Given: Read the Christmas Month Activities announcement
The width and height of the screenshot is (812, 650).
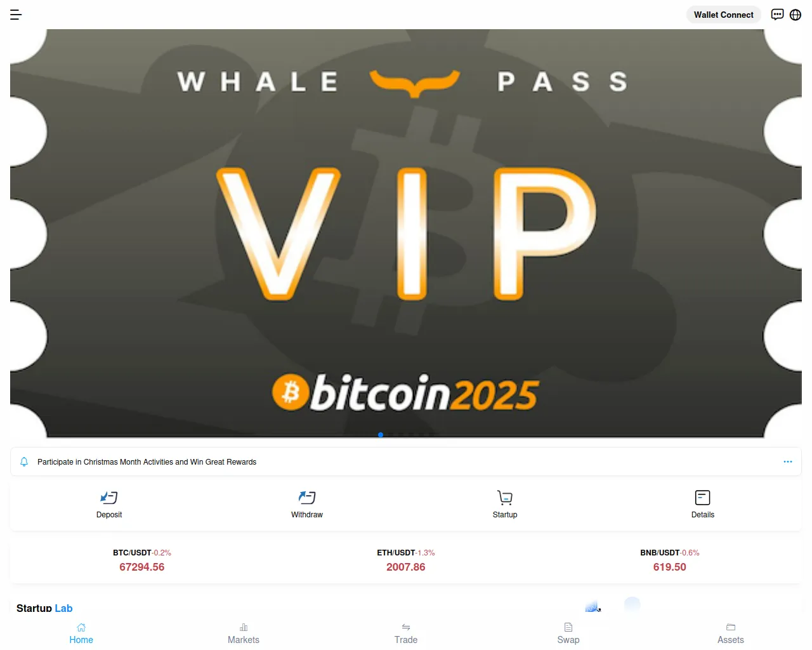Looking at the screenshot, I should (147, 462).
